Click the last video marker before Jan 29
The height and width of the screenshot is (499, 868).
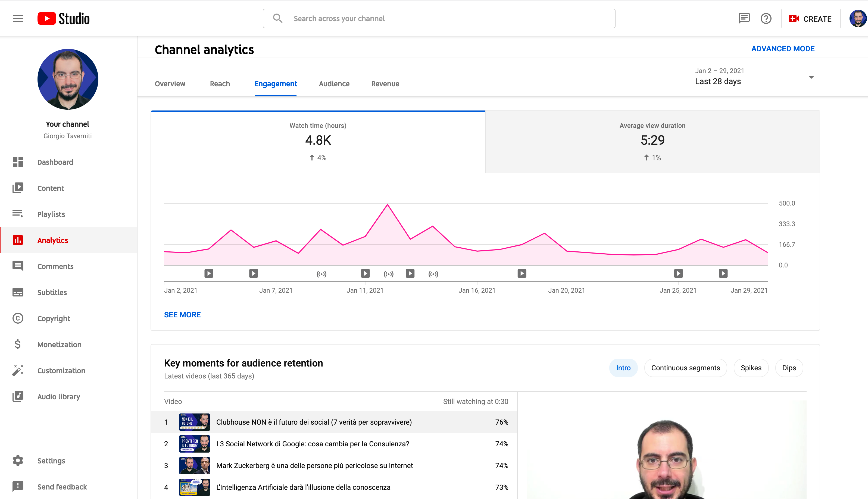point(723,273)
